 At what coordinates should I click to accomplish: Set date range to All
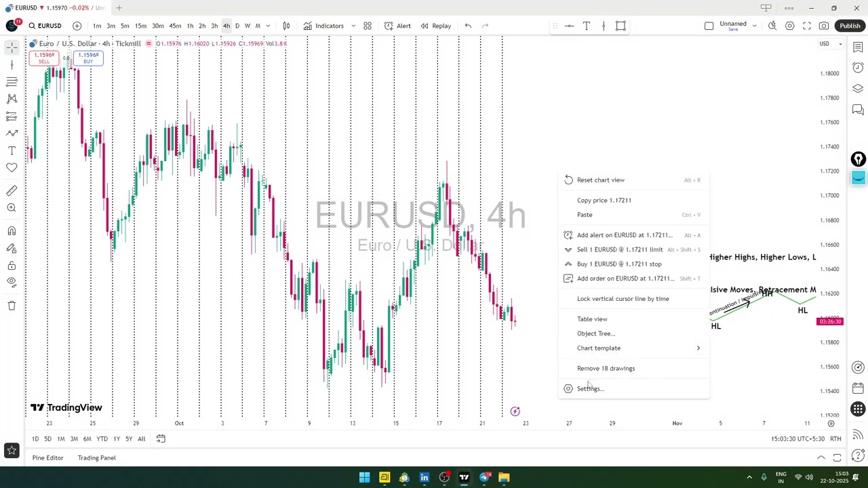pyautogui.click(x=142, y=439)
